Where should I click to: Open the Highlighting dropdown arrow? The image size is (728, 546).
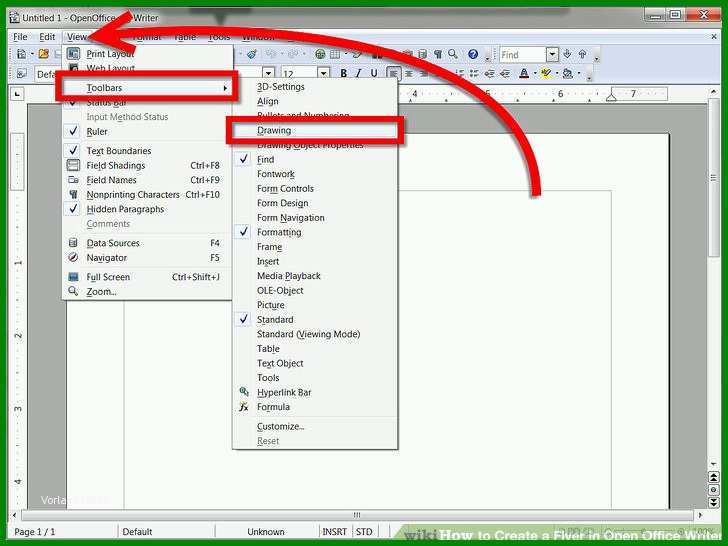557,73
